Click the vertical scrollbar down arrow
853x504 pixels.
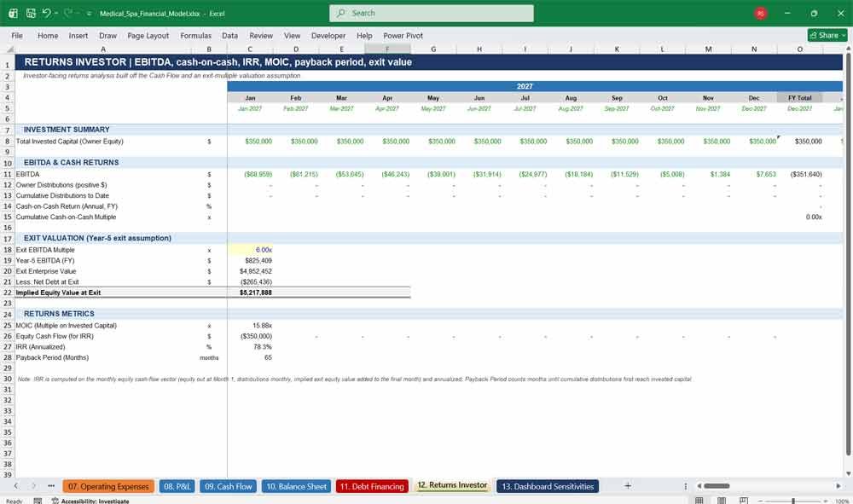(848, 474)
